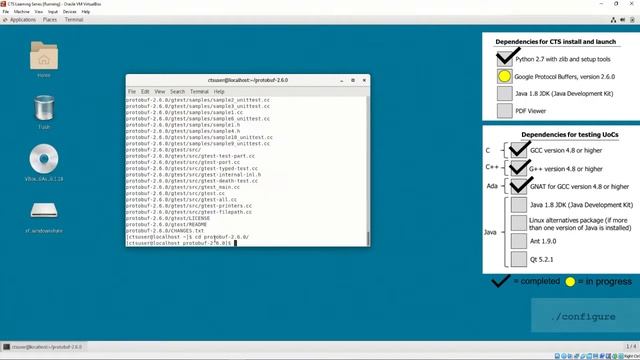Viewport: 640px width, 360px height.
Task: Open the Home folder desktop icon
Action: (x=44, y=56)
